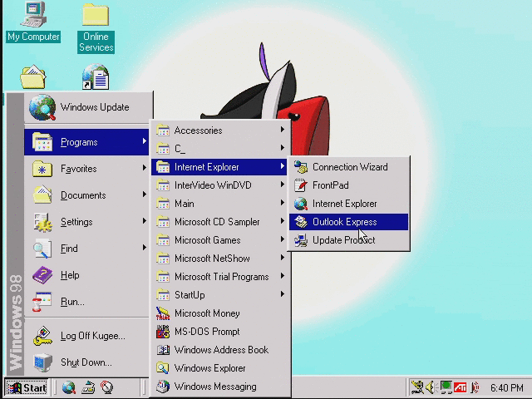Click the Help purple book icon

pos(42,275)
